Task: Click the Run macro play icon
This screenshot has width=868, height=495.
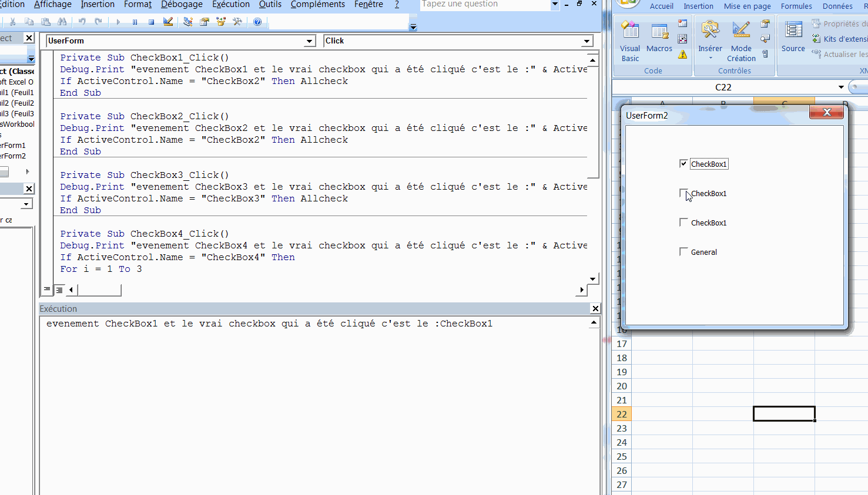Action: [118, 22]
